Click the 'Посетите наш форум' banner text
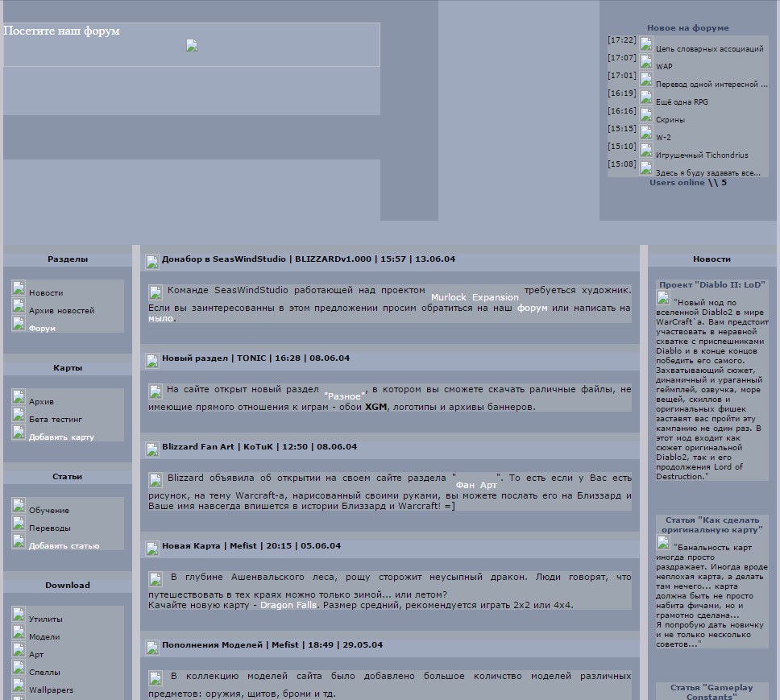This screenshot has height=700, width=780. pos(62,31)
